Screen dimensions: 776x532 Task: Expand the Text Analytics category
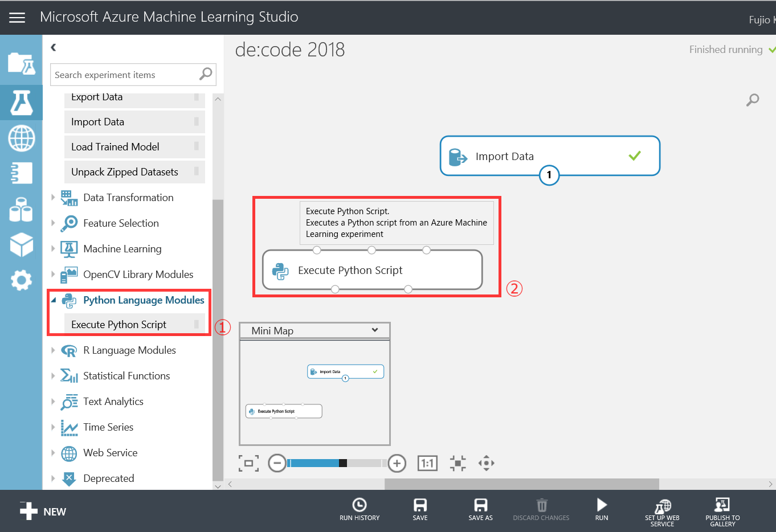coord(54,402)
